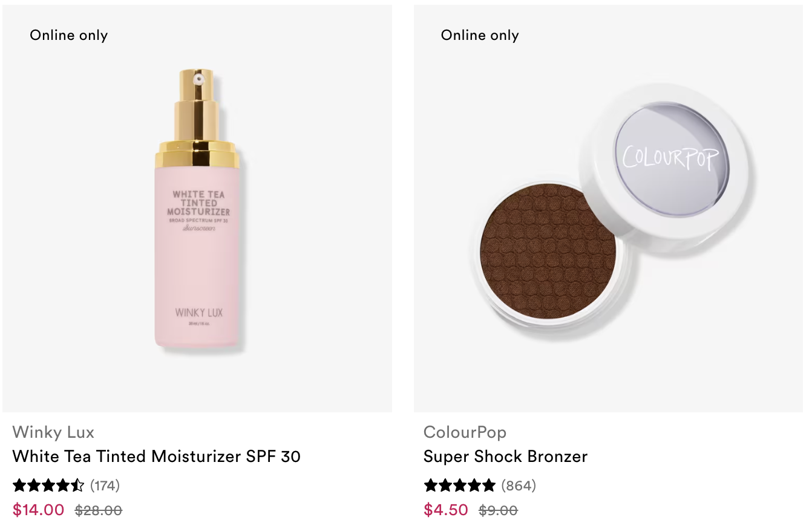
Task: Open the ColourPop bronzer product image
Action: tap(608, 209)
